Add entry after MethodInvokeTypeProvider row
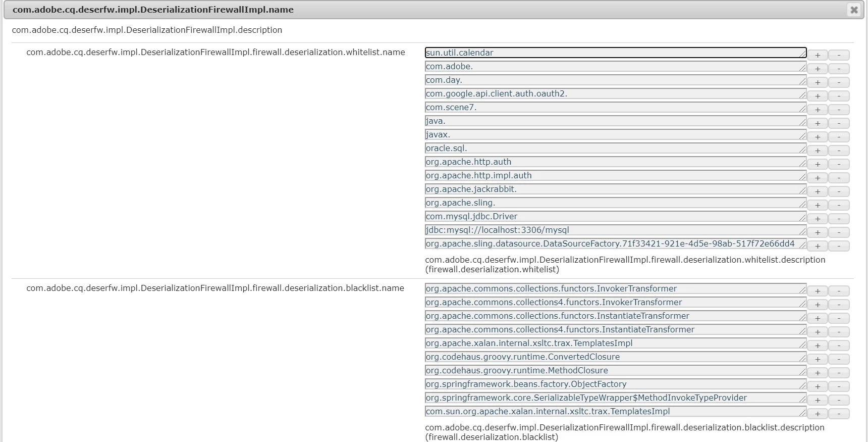This screenshot has width=868, height=442. coord(818,400)
